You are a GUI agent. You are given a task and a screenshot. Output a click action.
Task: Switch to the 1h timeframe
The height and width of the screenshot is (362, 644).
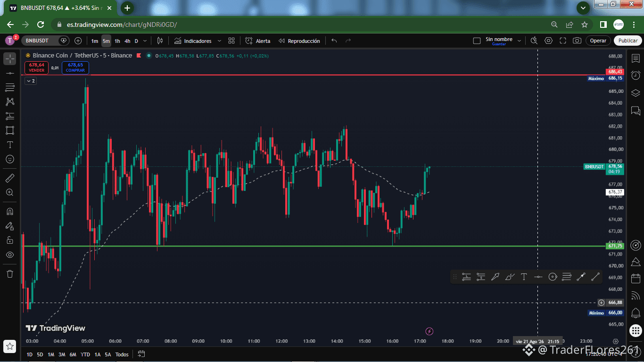pyautogui.click(x=117, y=41)
